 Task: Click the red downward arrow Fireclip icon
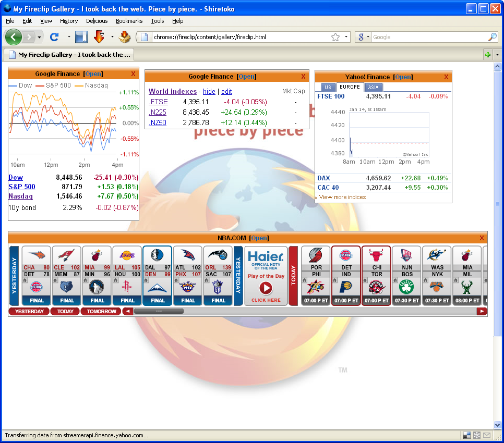pyautogui.click(x=99, y=37)
